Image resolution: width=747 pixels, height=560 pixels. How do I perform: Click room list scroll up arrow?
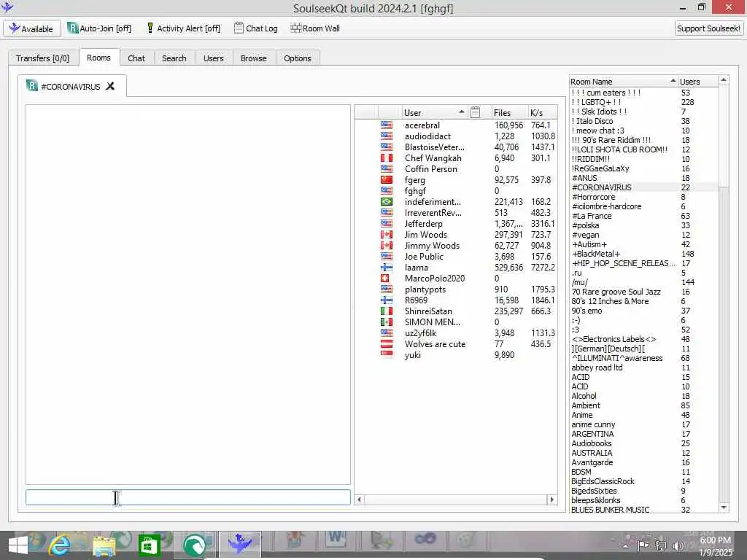click(724, 80)
